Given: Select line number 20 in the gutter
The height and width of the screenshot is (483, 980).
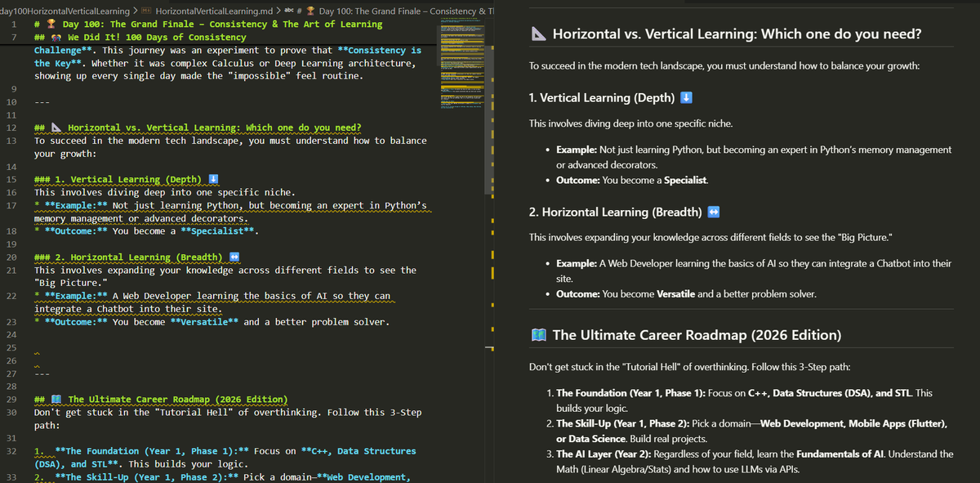Looking at the screenshot, I should 11,257.
